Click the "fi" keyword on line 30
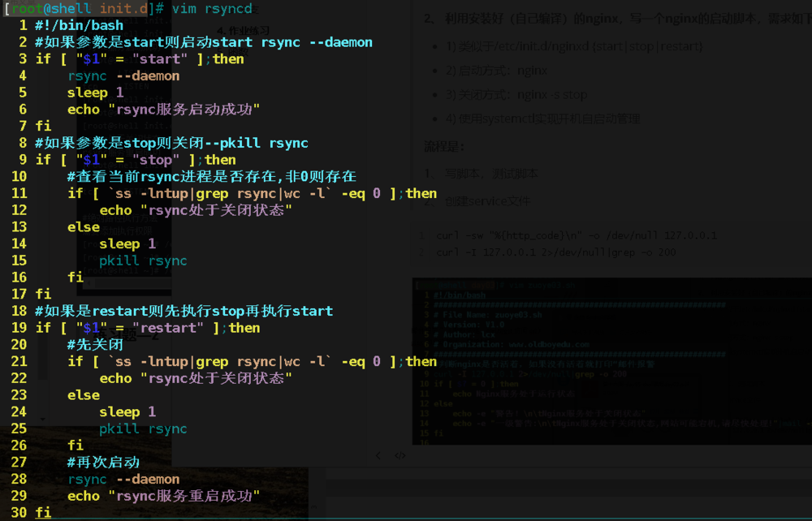The width and height of the screenshot is (812, 521). 44,513
